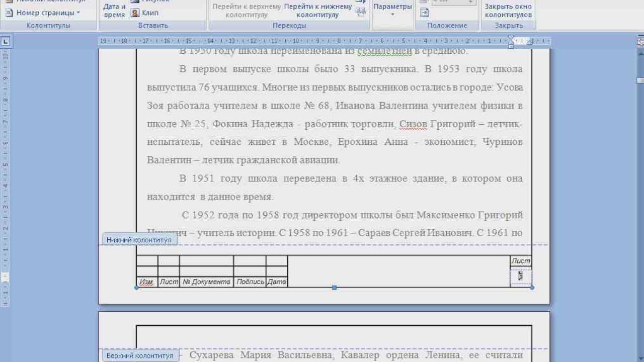The image size is (644, 362).
Task: Click the Положение group label
Action: [447, 25]
